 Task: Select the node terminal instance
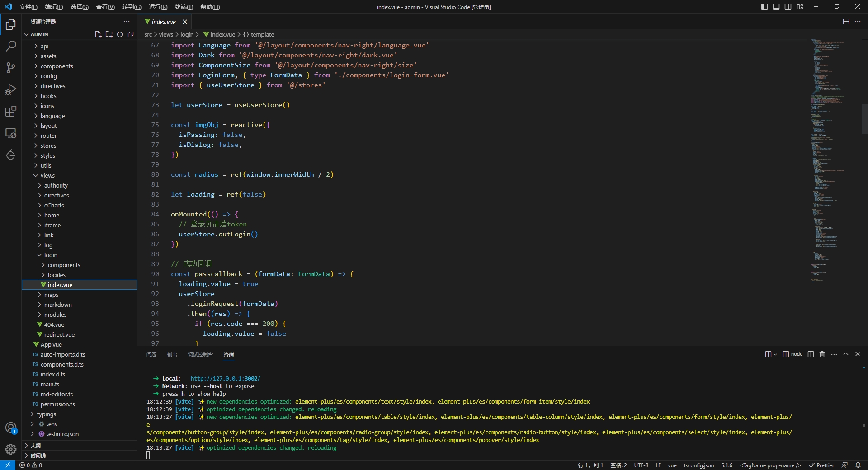point(793,354)
